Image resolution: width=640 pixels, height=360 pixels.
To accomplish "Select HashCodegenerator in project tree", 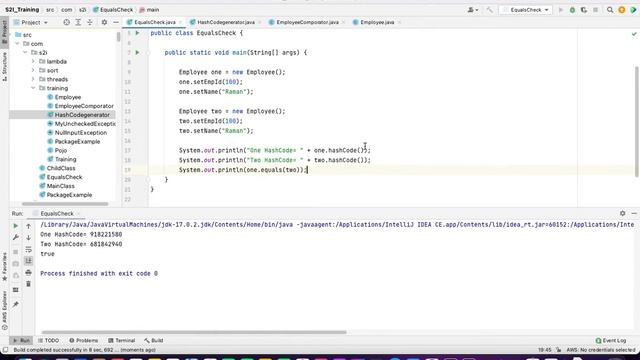I will click(x=82, y=115).
